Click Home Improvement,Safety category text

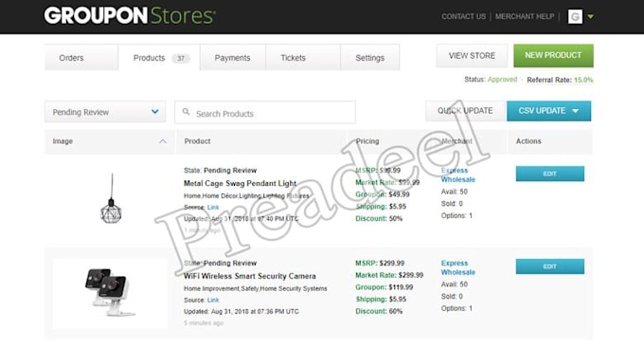256,289
